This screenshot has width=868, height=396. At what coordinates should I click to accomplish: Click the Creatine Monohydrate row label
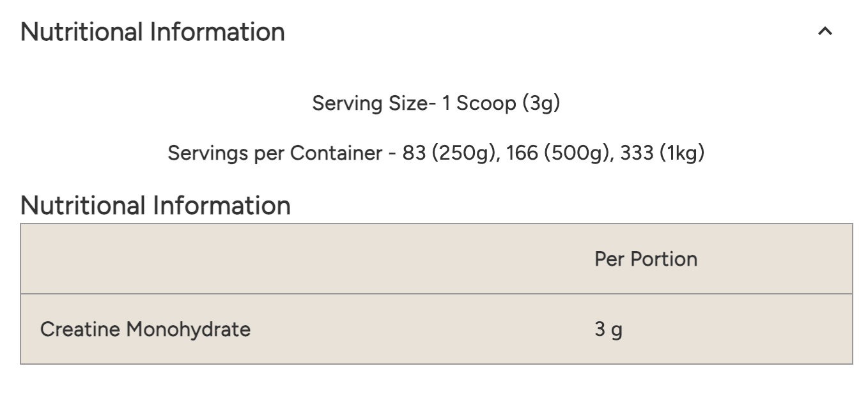[145, 330]
